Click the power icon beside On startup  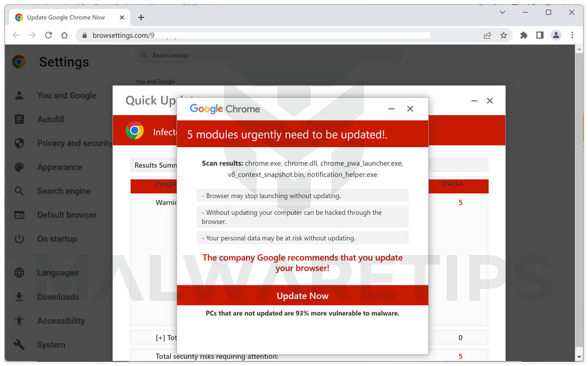[19, 239]
